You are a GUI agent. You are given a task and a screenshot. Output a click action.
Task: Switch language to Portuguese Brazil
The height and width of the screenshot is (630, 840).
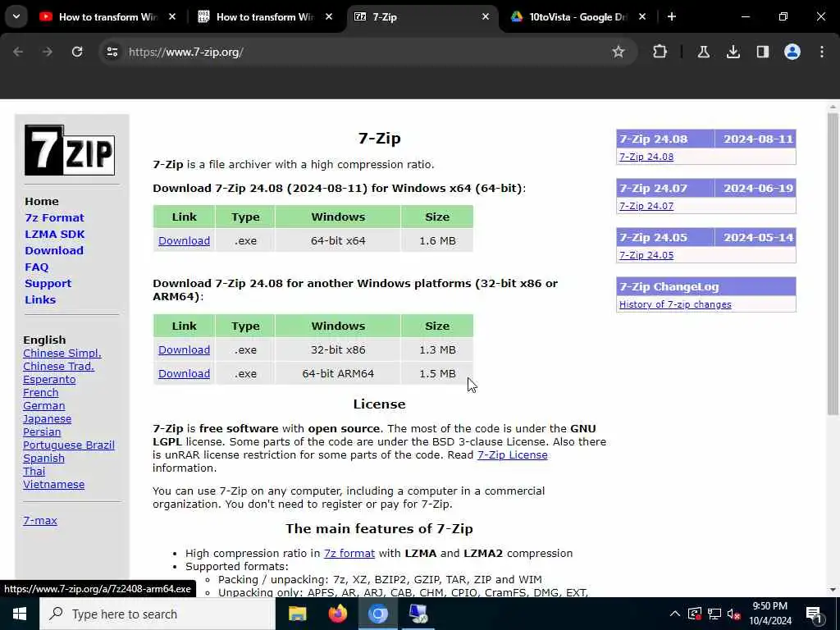pos(69,445)
